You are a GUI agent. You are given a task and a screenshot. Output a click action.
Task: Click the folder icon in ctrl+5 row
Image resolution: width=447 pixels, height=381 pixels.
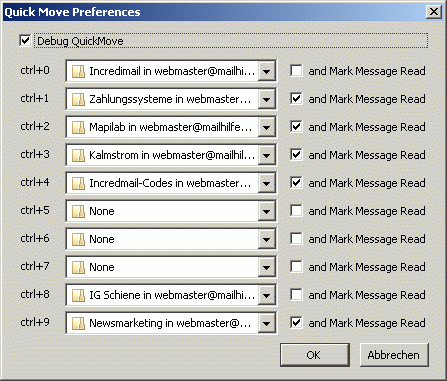click(78, 211)
